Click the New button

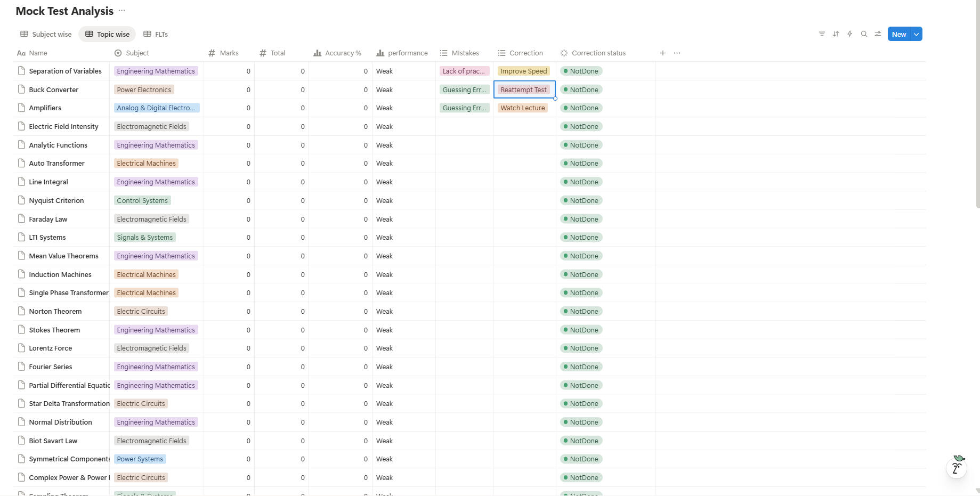(x=898, y=34)
